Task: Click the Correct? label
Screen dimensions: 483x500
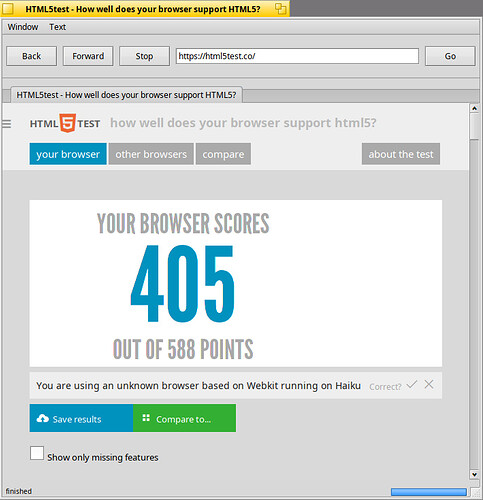Action: coord(385,387)
